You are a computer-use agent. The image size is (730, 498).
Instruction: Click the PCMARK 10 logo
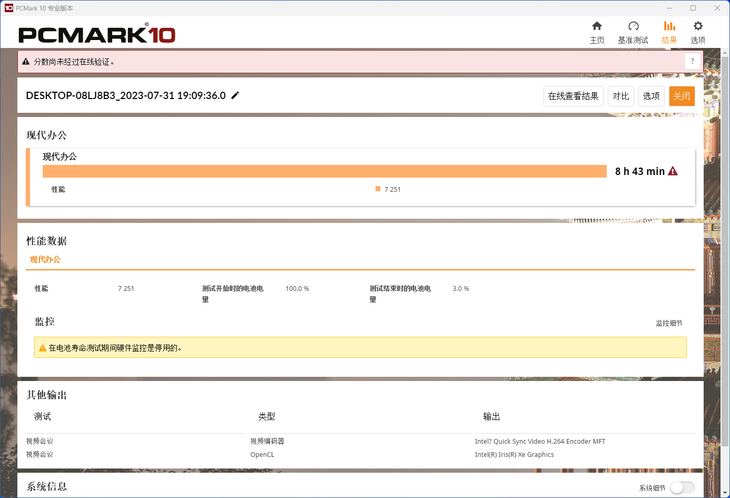pyautogui.click(x=97, y=34)
